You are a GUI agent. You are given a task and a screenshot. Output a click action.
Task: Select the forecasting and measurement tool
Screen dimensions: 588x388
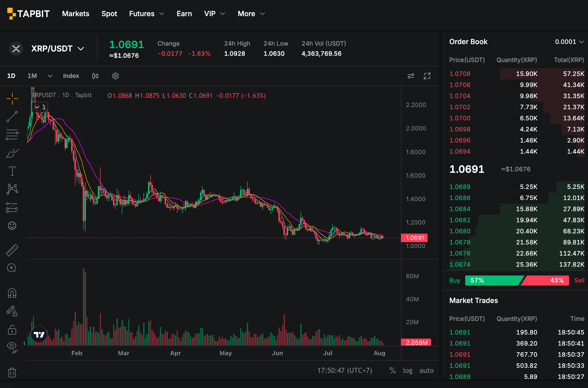click(x=12, y=207)
